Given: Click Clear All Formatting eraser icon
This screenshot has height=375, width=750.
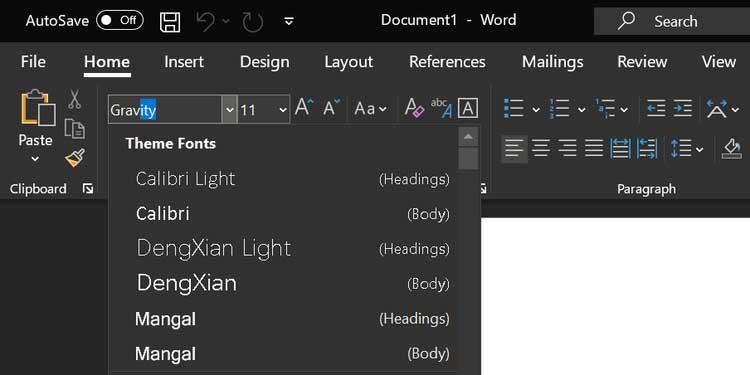Looking at the screenshot, I should (x=414, y=109).
